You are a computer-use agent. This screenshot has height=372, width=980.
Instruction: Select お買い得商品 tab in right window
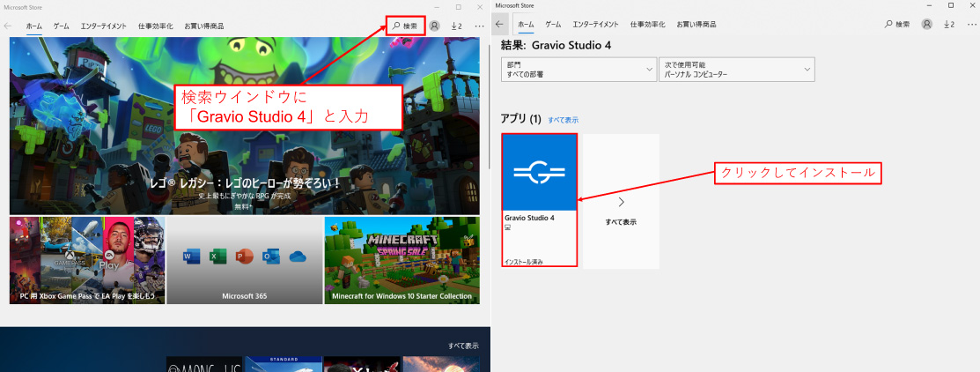(696, 25)
